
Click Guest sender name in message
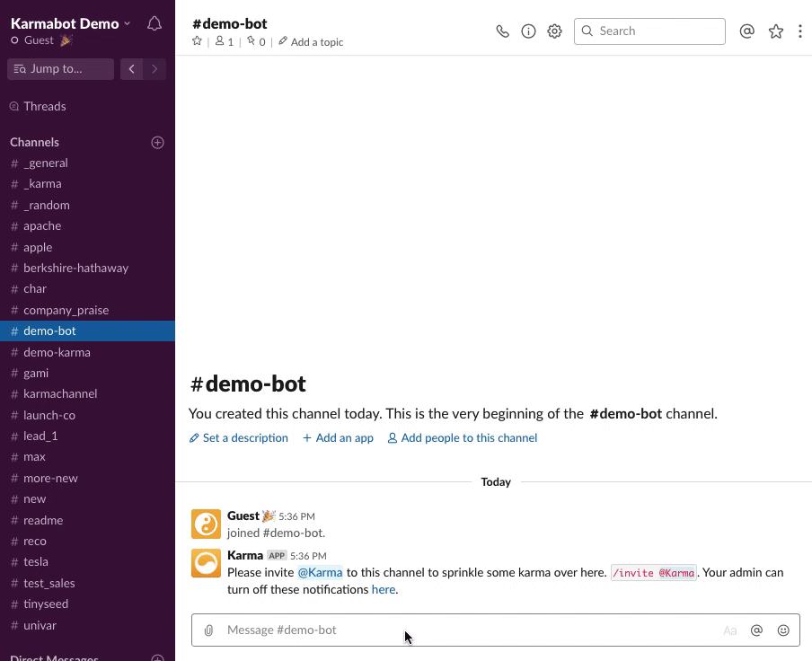[x=243, y=516]
